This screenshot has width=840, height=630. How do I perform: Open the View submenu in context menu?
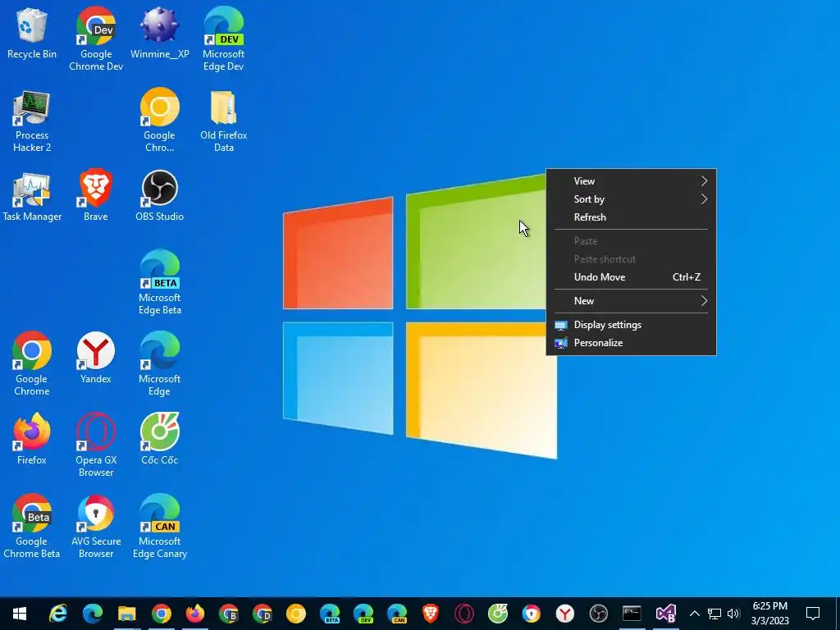[631, 181]
